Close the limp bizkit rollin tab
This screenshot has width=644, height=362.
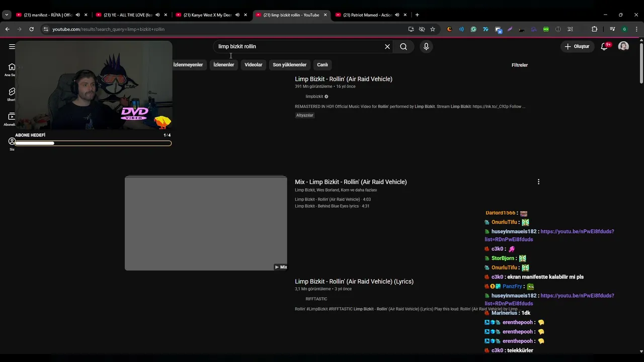[x=325, y=15]
